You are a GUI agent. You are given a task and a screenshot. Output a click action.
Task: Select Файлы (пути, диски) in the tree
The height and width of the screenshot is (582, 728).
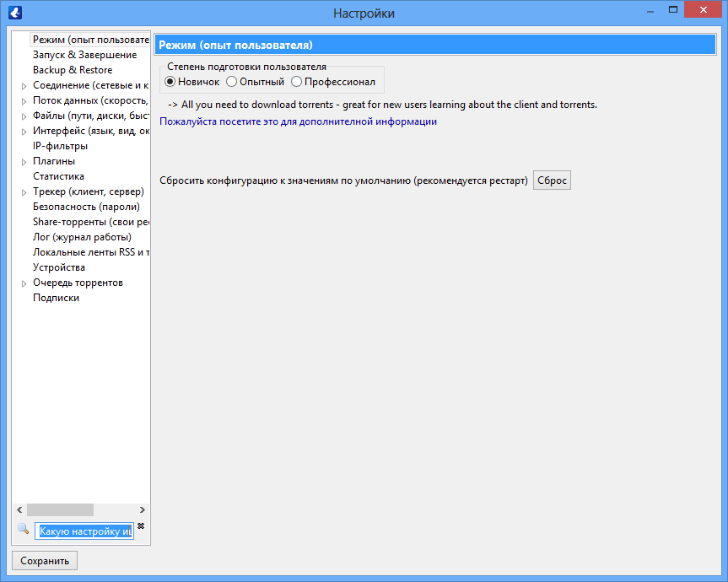point(90,116)
